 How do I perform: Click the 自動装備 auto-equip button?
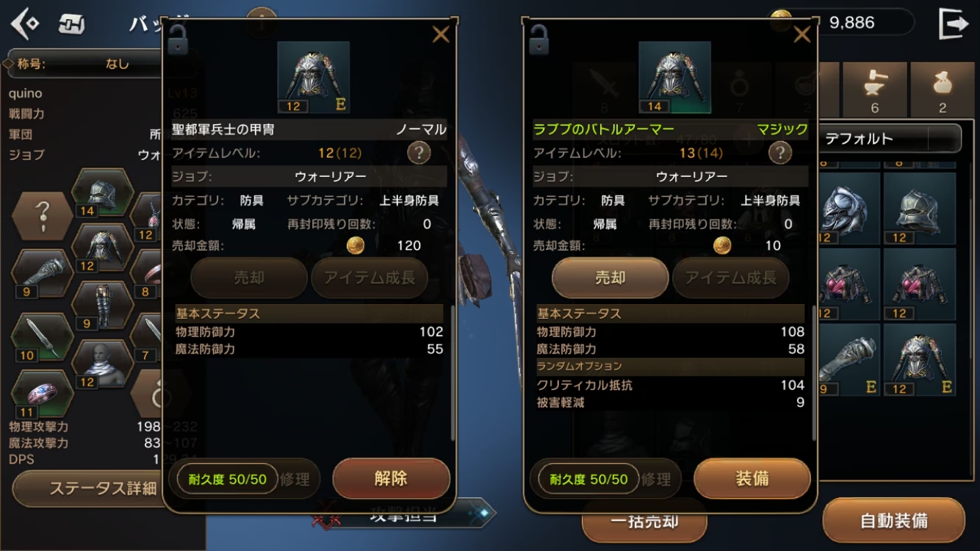tap(894, 521)
